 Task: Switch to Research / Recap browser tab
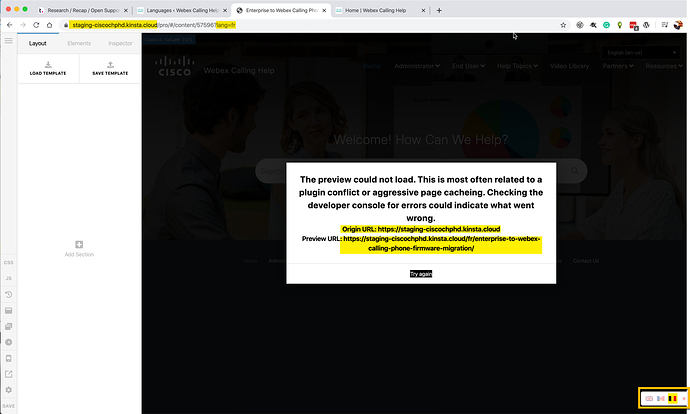tap(83, 10)
